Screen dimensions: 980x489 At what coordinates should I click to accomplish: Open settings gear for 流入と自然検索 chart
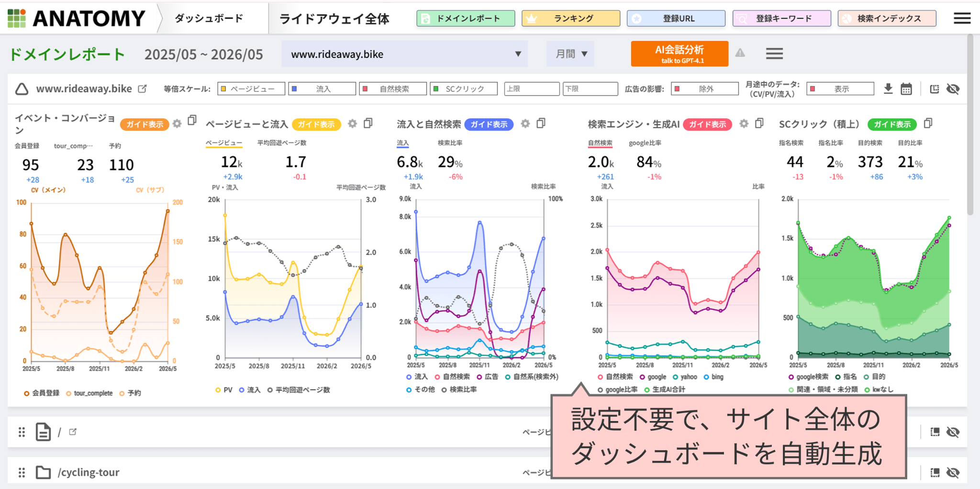coord(525,123)
